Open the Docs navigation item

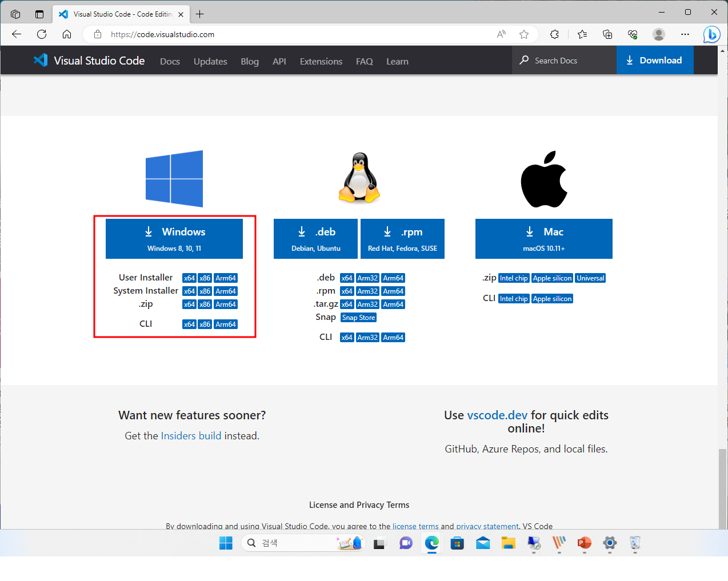pos(170,61)
